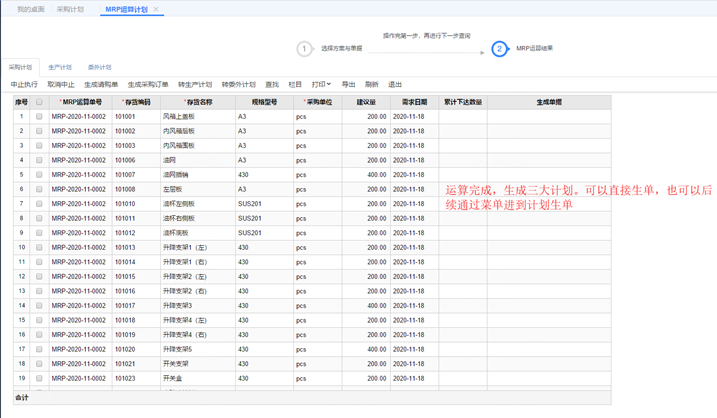717x418 pixels.
Task: Go to the 采购计划 top tab
Action: 70,9
